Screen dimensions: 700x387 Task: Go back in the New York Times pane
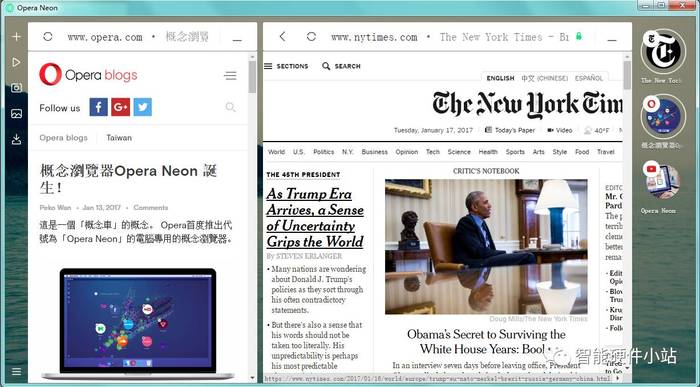click(x=282, y=37)
